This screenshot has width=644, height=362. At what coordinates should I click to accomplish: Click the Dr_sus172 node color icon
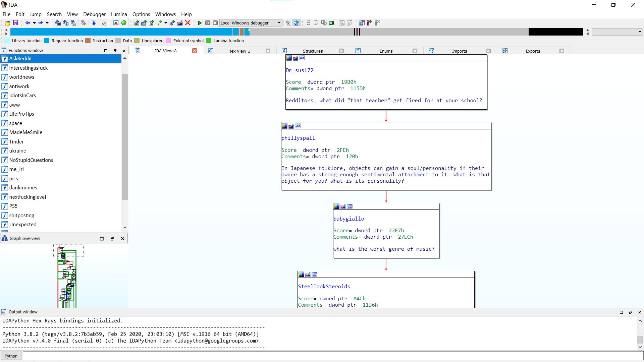(x=289, y=58)
